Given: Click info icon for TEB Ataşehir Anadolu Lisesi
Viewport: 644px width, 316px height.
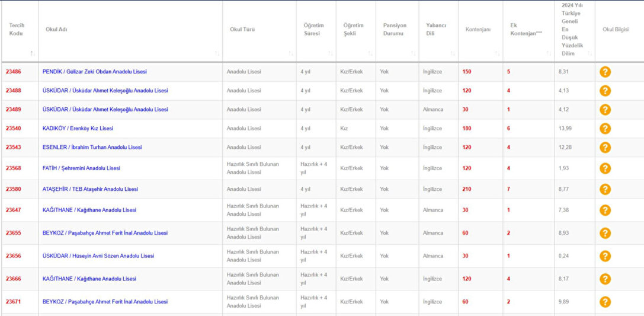Looking at the screenshot, I should tap(605, 190).
